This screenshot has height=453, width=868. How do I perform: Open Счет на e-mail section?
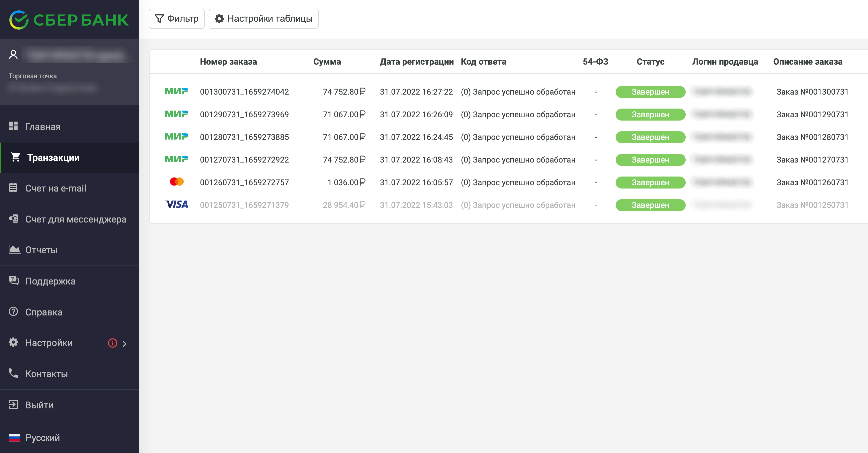pos(69,188)
